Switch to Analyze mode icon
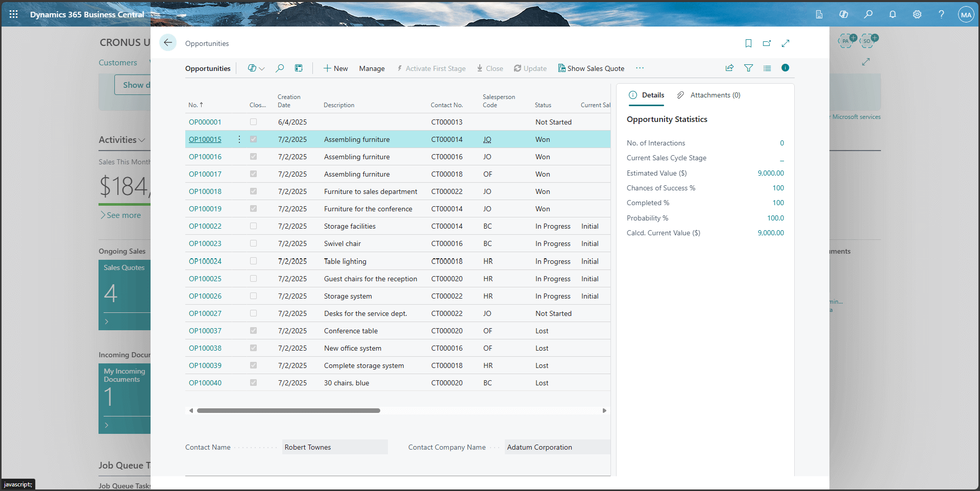980x491 pixels. pos(299,67)
